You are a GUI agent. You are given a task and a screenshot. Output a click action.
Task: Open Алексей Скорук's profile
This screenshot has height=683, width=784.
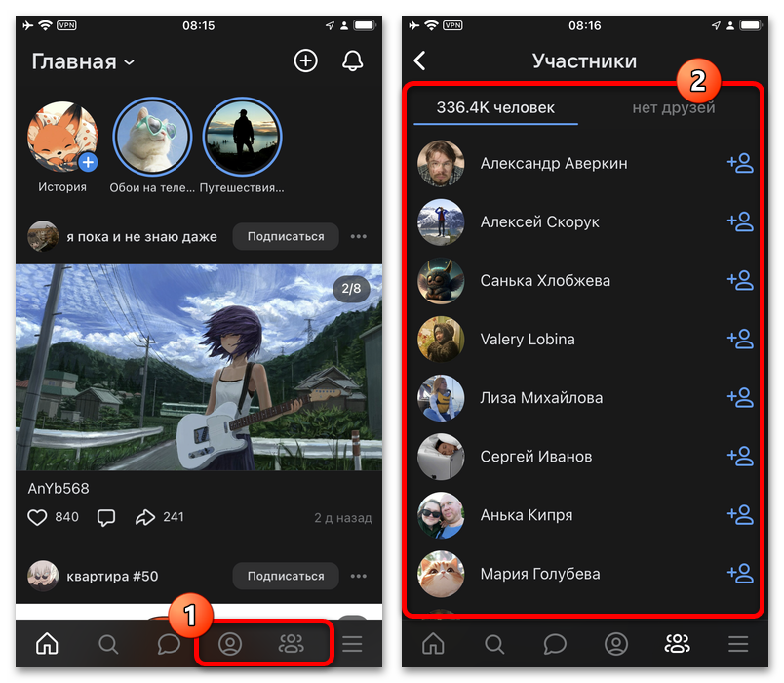[x=539, y=222]
